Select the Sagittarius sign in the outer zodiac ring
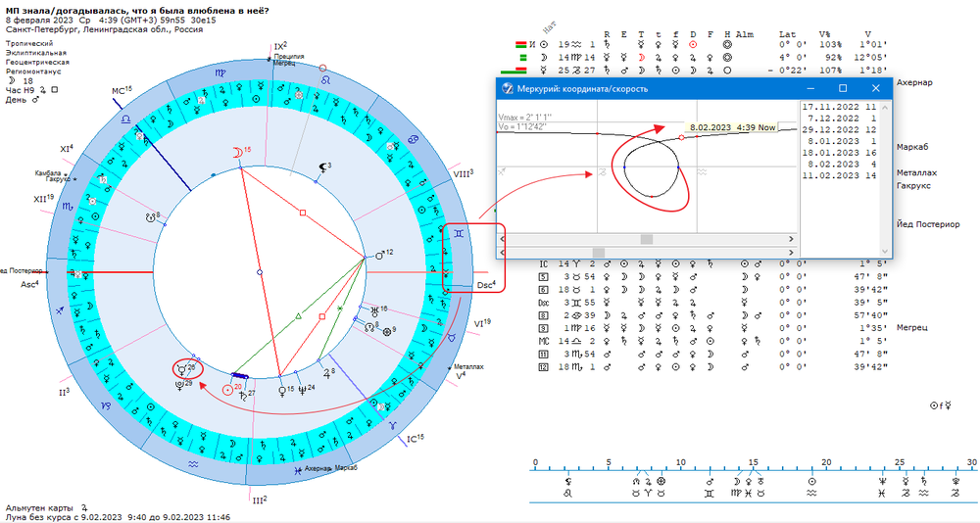 [x=60, y=310]
